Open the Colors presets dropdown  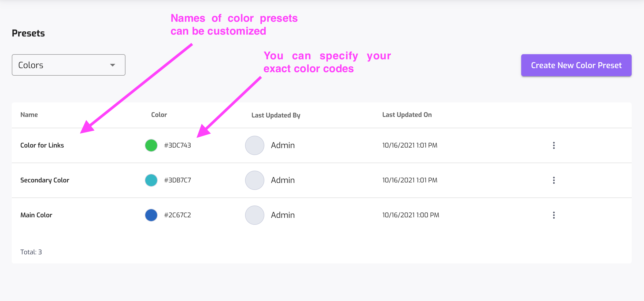point(68,65)
